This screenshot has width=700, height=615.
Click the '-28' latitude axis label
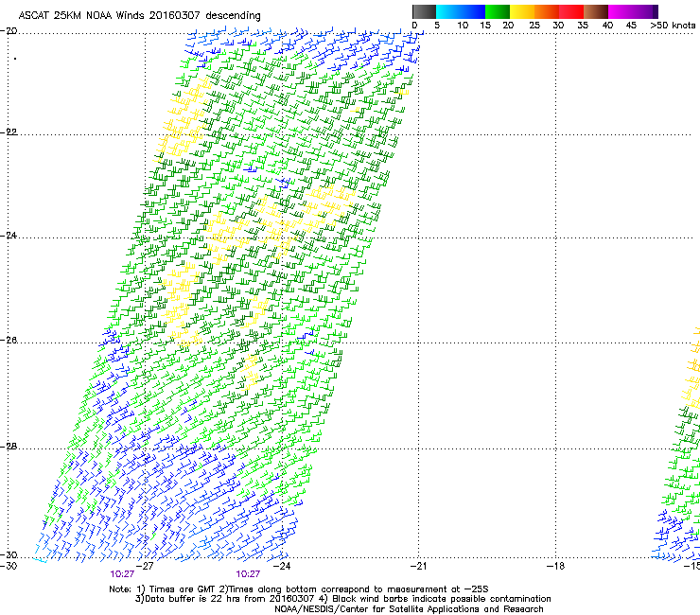(9, 447)
